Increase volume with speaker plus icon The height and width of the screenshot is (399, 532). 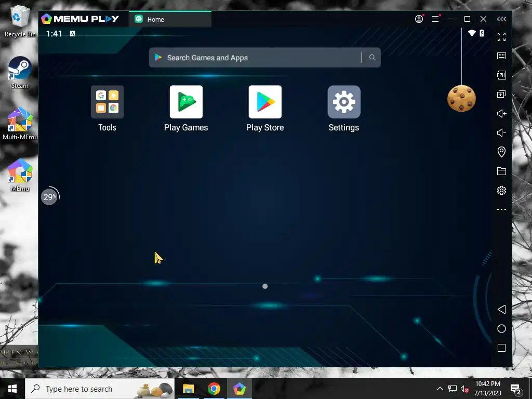(501, 113)
